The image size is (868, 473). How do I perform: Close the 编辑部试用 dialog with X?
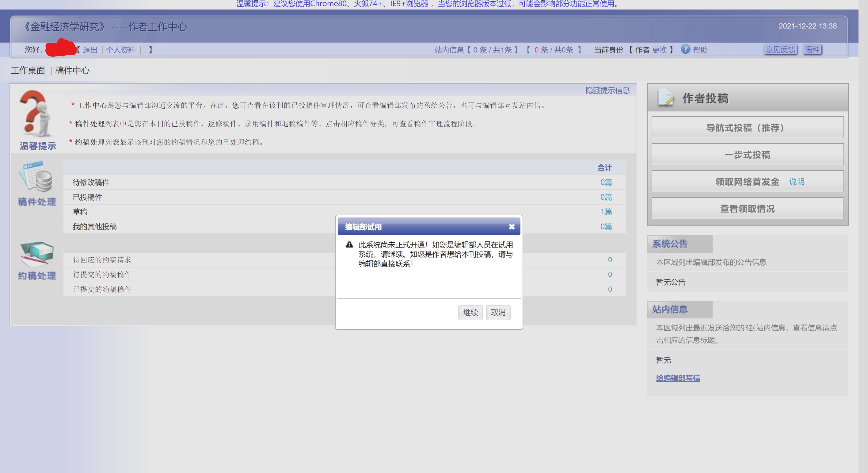(x=512, y=227)
